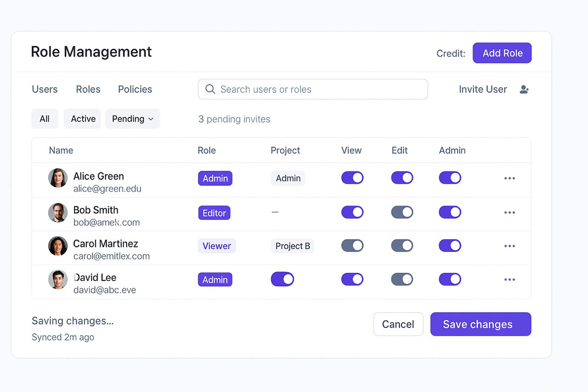Screen dimensions: 588x392
Task: Click David Lee's Admin role badge
Action: click(215, 279)
